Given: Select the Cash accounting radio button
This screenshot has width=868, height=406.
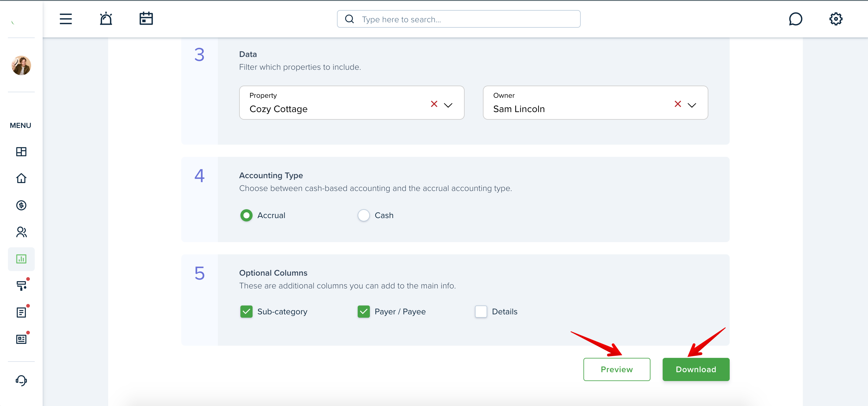Looking at the screenshot, I should (363, 215).
